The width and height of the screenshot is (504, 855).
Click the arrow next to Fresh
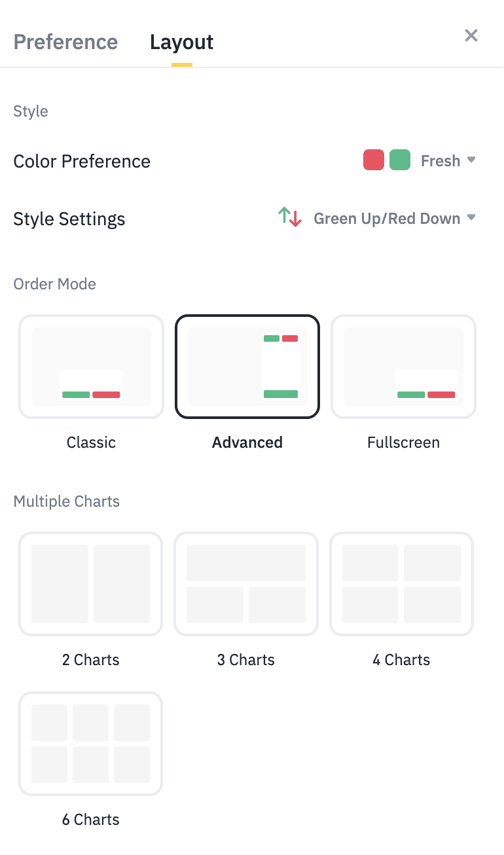click(x=471, y=160)
